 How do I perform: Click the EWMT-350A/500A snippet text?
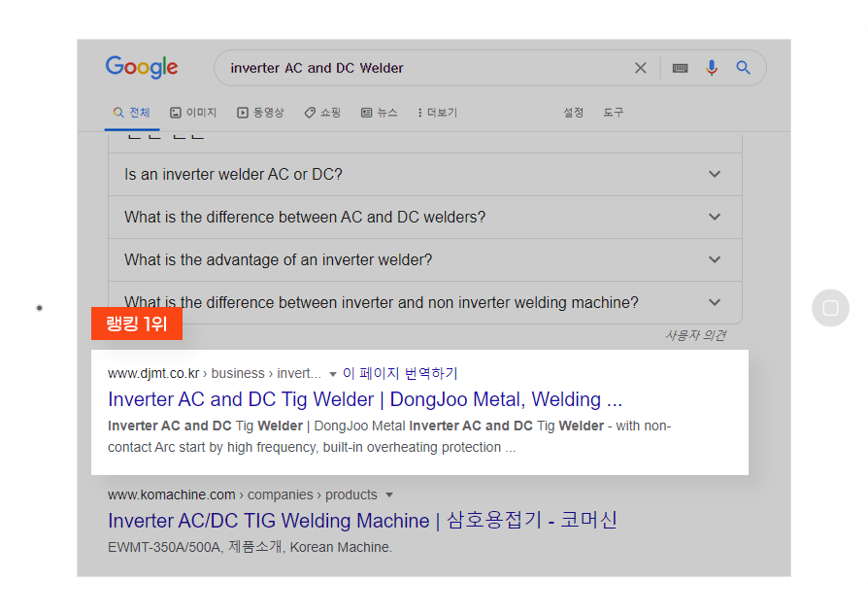tap(250, 548)
